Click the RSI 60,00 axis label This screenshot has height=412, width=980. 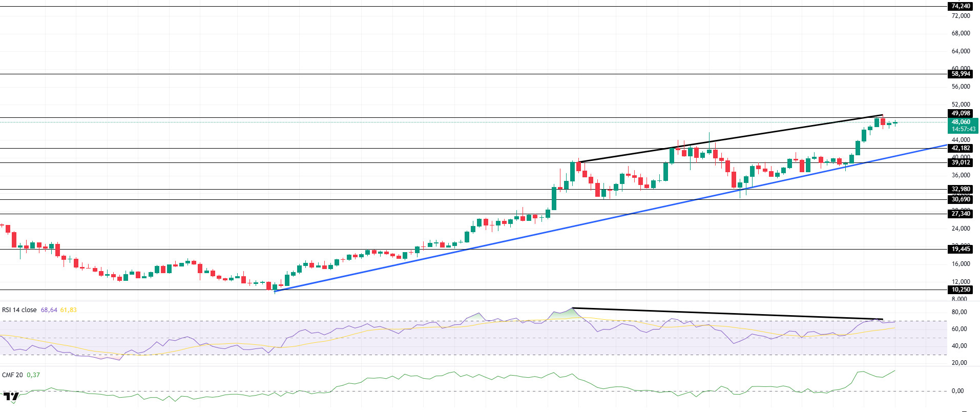pos(959,329)
